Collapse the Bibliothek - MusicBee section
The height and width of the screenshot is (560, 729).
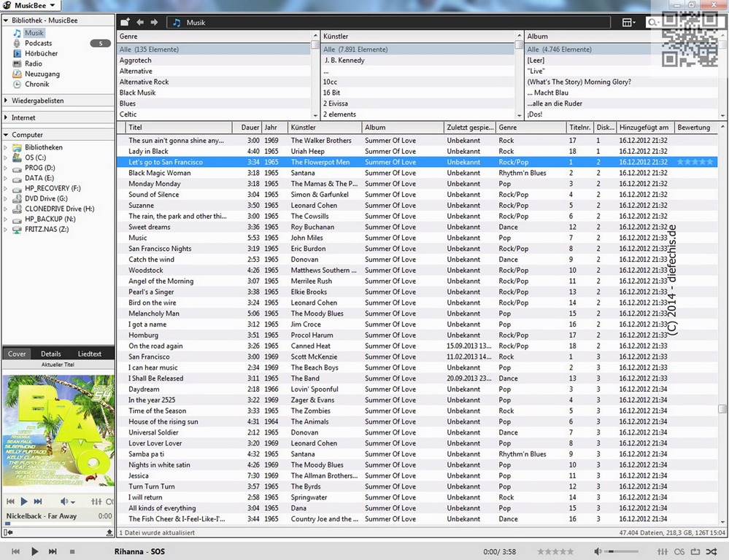[x=6, y=20]
